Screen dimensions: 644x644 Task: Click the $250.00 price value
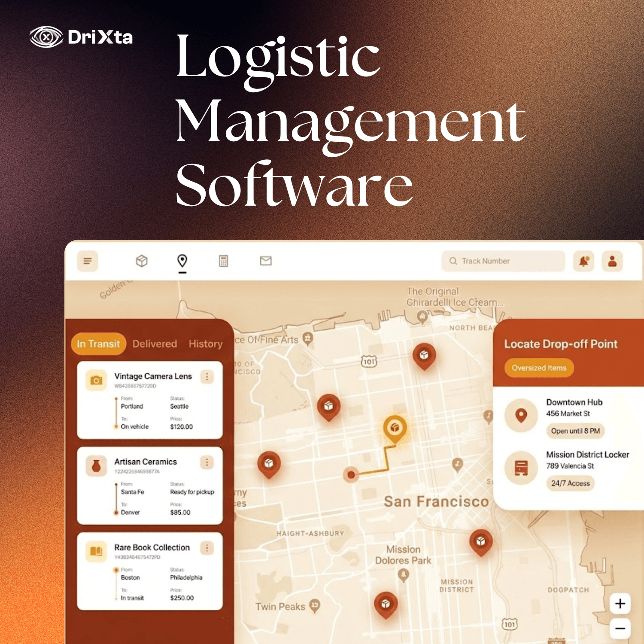[182, 598]
